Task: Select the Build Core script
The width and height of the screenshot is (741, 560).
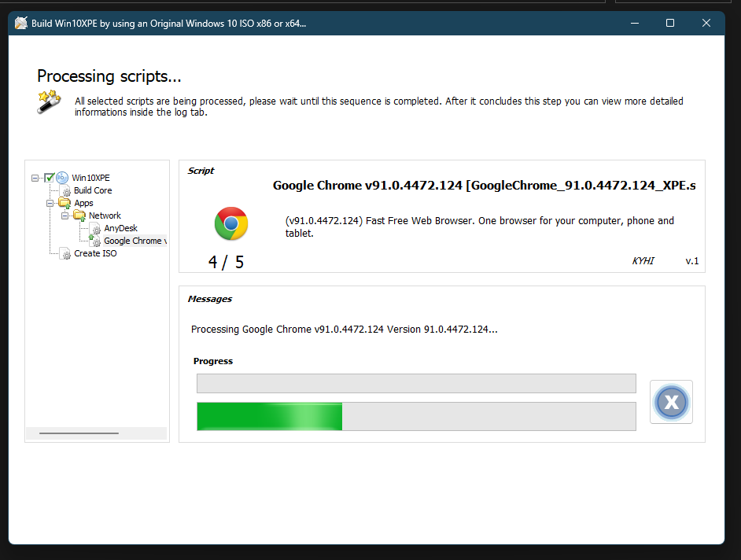Action: (x=93, y=190)
